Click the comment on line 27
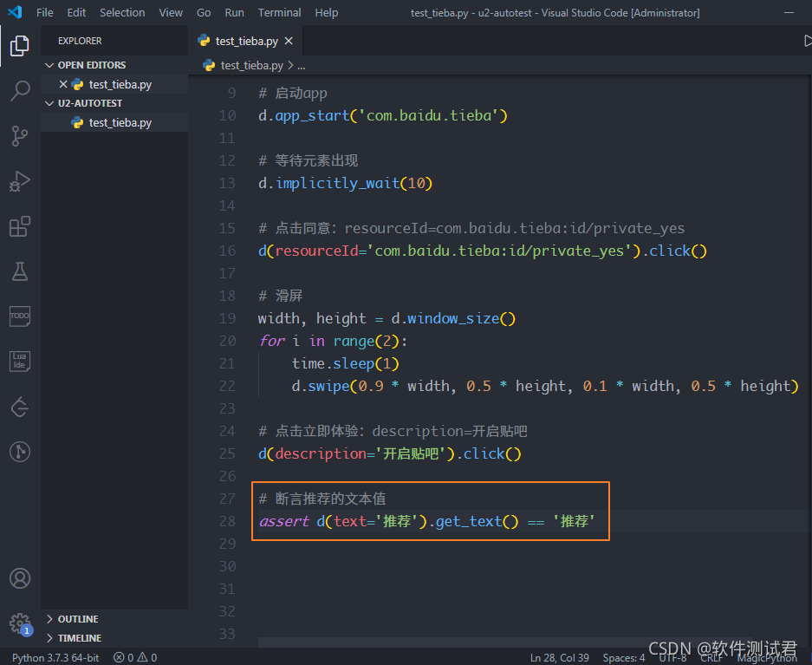The width and height of the screenshot is (812, 665). tap(322, 499)
